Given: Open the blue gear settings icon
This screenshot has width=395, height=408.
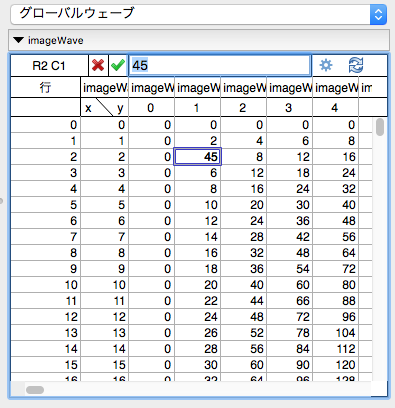Looking at the screenshot, I should [x=326, y=65].
